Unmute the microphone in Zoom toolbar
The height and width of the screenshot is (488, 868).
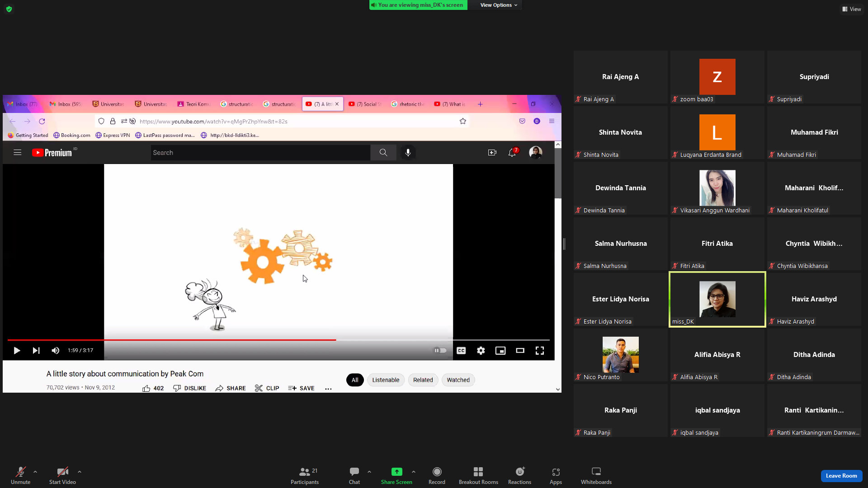coord(20,475)
